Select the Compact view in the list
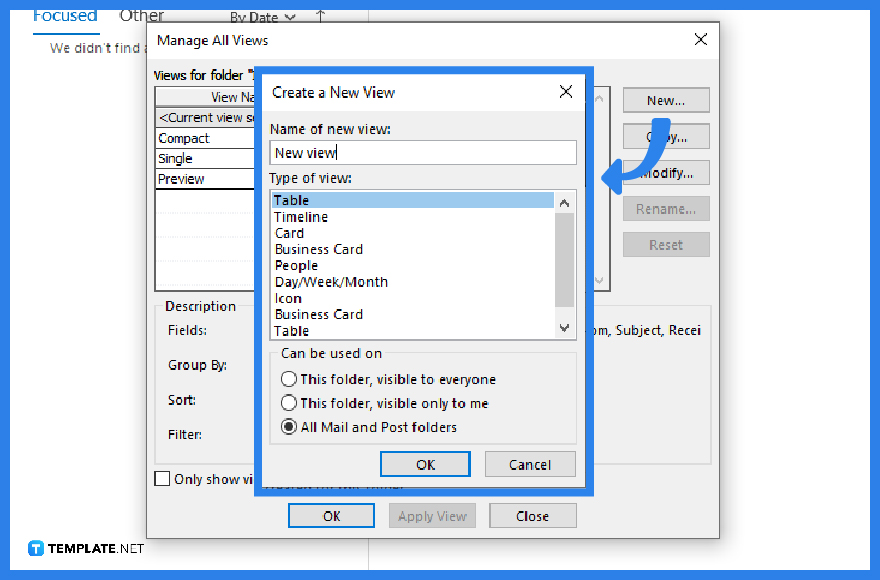 pyautogui.click(x=185, y=138)
